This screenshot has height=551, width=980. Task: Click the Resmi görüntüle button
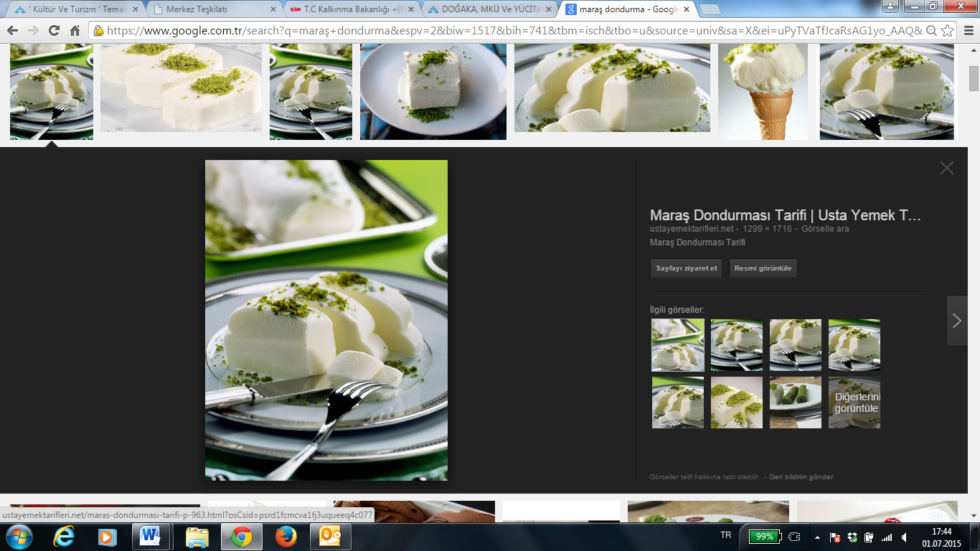[x=763, y=268]
